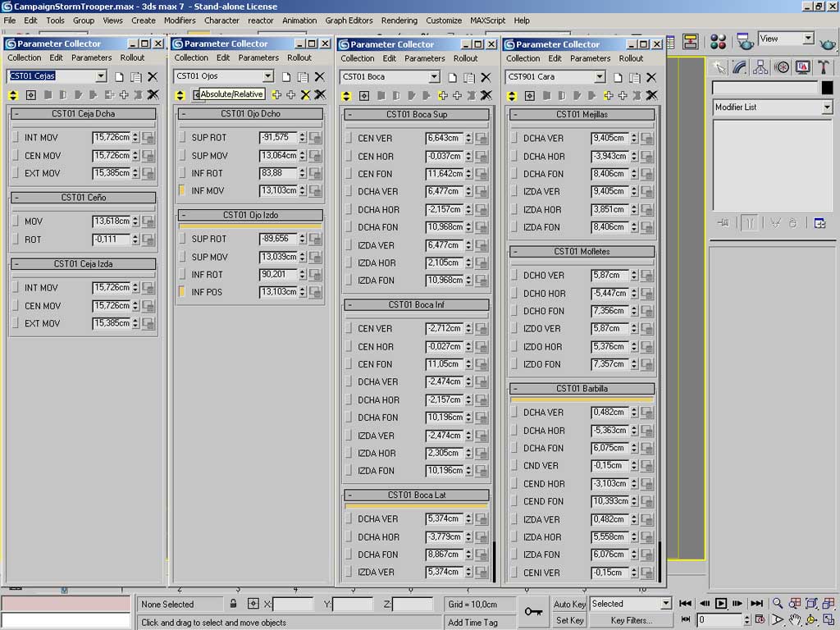
Task: Click the object name field in command panel
Action: pyautogui.click(x=765, y=87)
